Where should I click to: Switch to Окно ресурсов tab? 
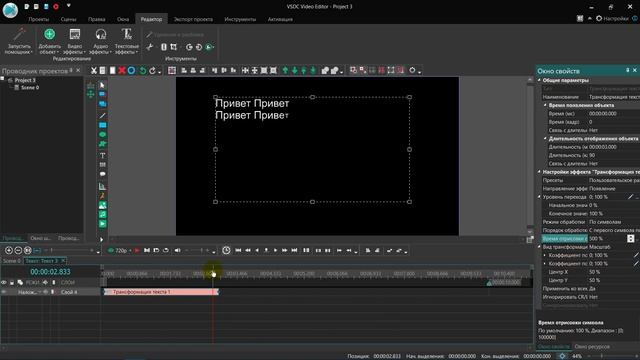(592, 347)
